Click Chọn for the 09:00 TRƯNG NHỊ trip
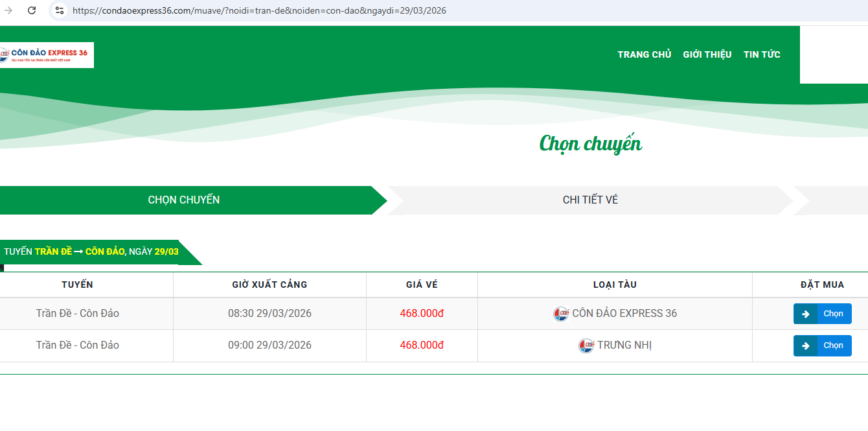This screenshot has height=431, width=868. pos(823,345)
